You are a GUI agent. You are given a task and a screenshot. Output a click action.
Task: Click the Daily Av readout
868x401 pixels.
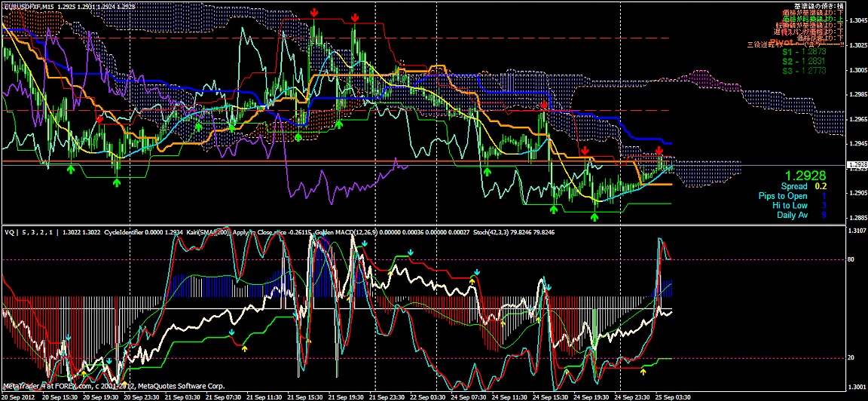(x=801, y=214)
